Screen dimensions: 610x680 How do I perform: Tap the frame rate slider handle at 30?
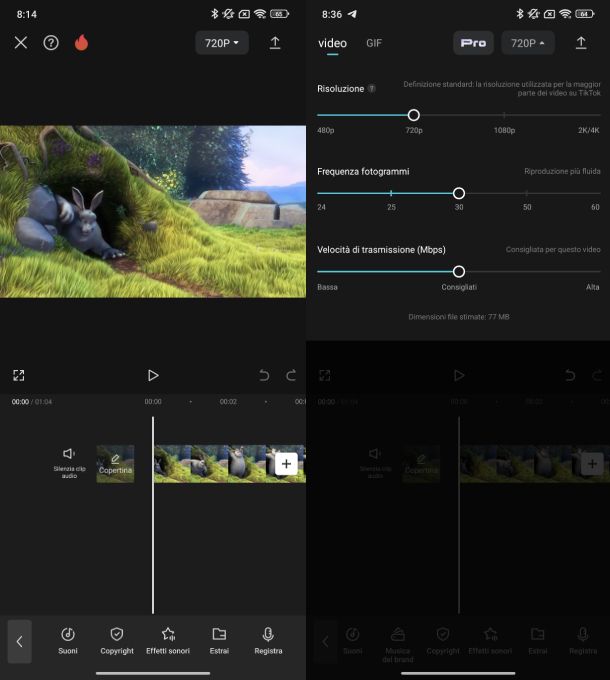459,193
